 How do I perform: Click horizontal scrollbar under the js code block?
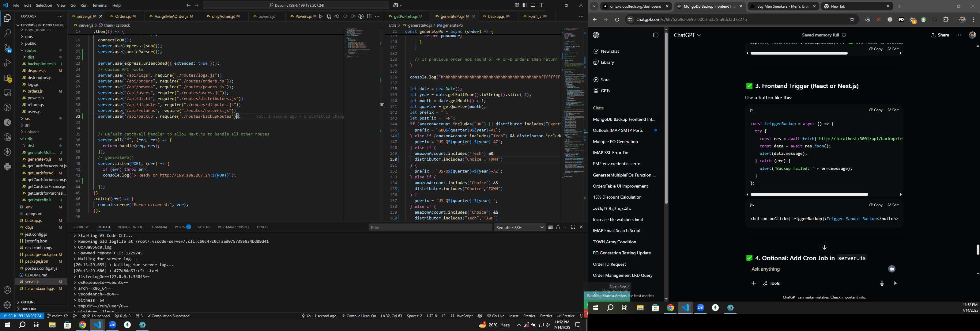809,195
